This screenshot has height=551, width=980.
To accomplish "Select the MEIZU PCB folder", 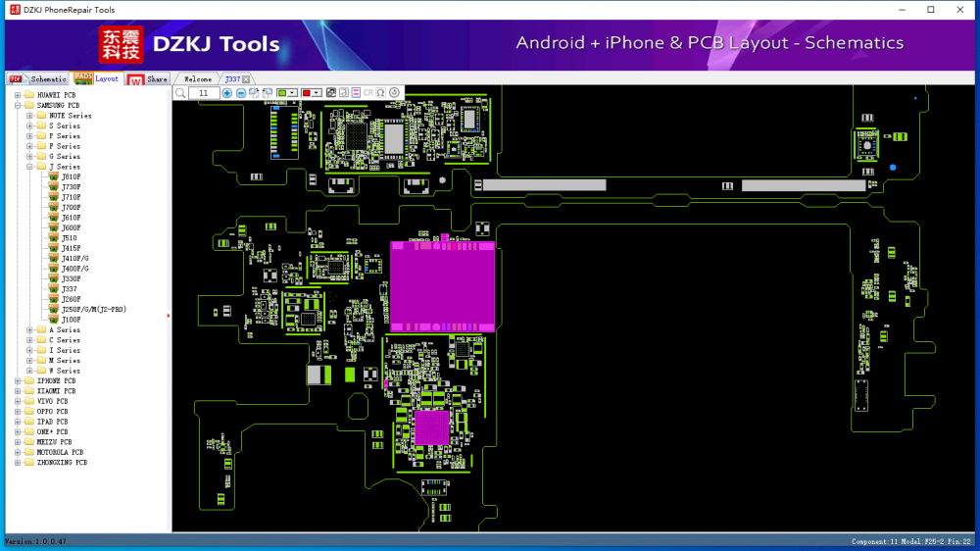I will click(54, 442).
